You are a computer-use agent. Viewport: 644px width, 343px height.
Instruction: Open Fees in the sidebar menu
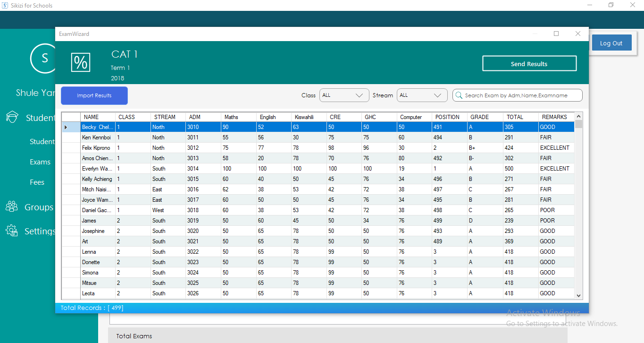(37, 182)
